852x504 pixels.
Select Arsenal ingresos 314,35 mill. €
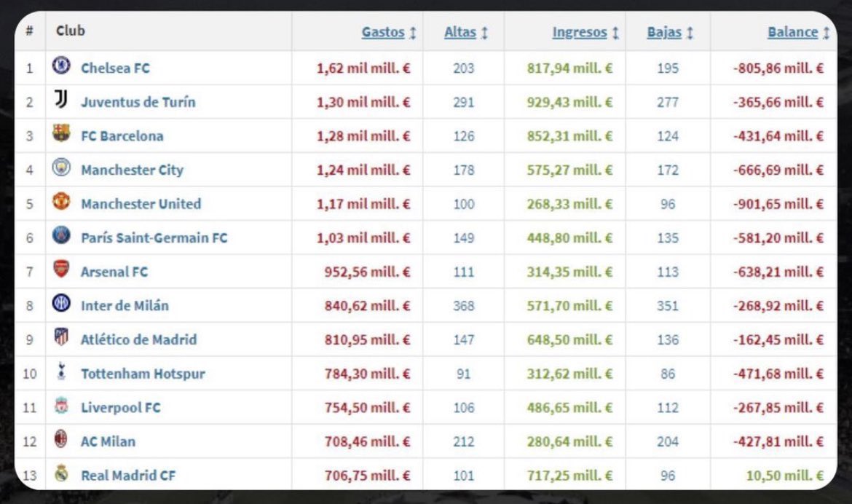click(569, 272)
